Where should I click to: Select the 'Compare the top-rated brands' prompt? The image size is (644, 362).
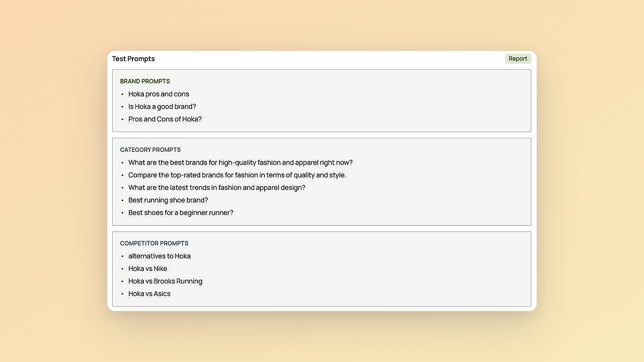[x=237, y=175]
